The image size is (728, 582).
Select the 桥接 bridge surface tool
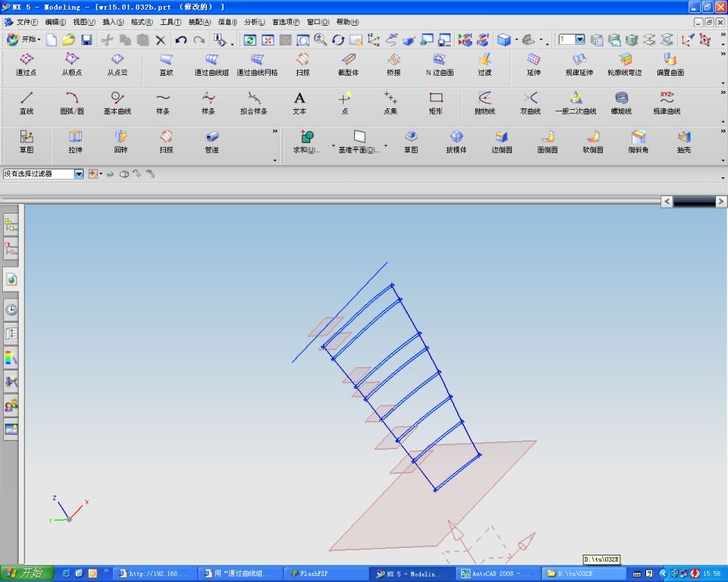coord(394,65)
